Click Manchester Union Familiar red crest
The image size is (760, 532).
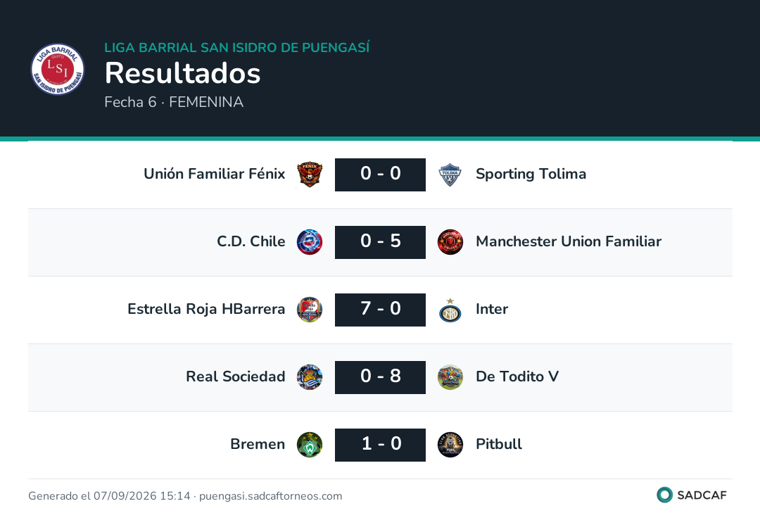pos(450,242)
